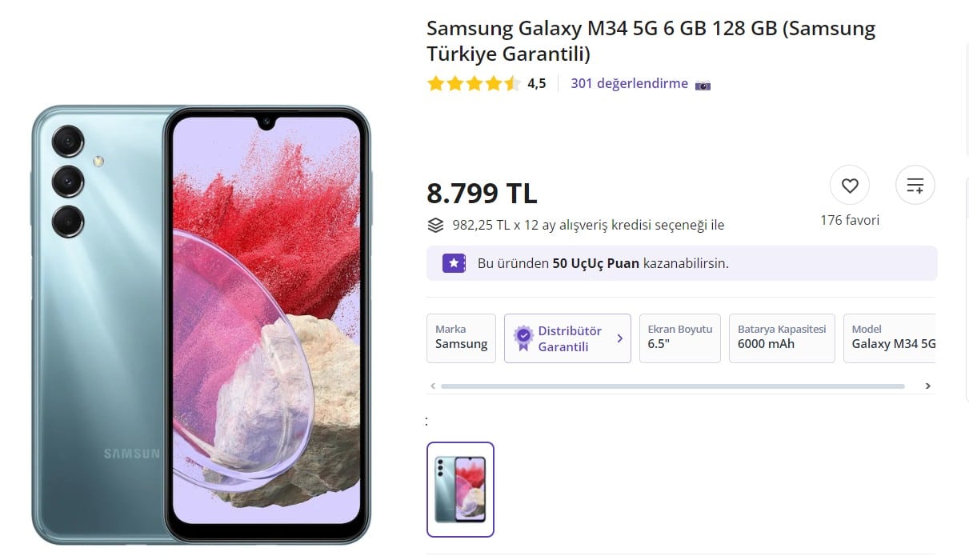Click the star rating icons
Viewport: 969px width, 560px height.
(x=474, y=83)
